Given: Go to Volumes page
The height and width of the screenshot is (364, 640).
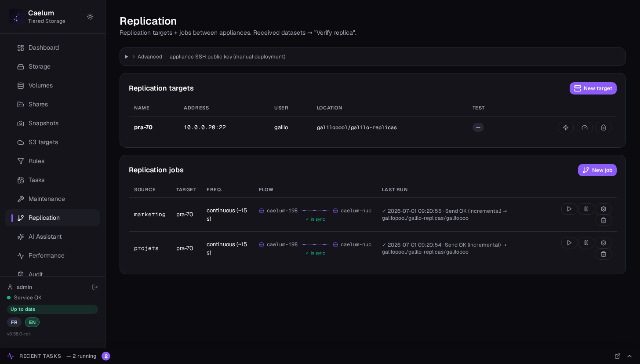Looking at the screenshot, I should 52,85.
